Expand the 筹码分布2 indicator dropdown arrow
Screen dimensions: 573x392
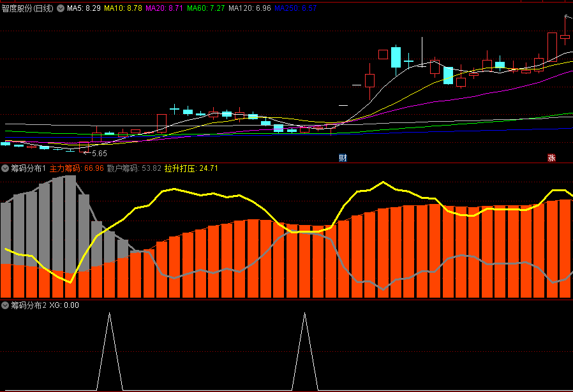5,305
